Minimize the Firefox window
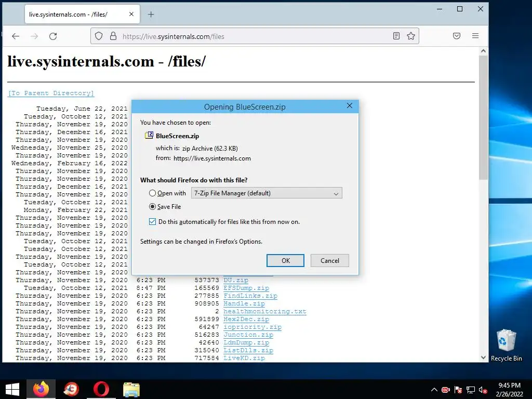This screenshot has width=532, height=399. click(440, 9)
